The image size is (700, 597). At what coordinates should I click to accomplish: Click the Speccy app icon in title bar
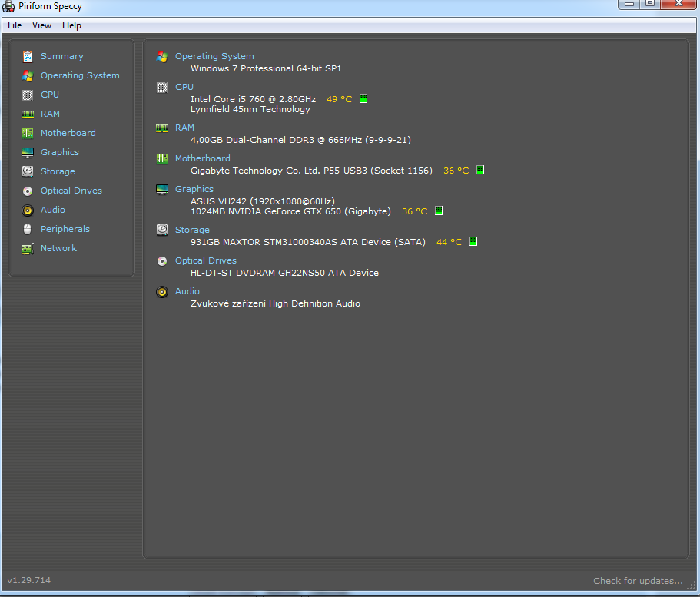pos(8,7)
